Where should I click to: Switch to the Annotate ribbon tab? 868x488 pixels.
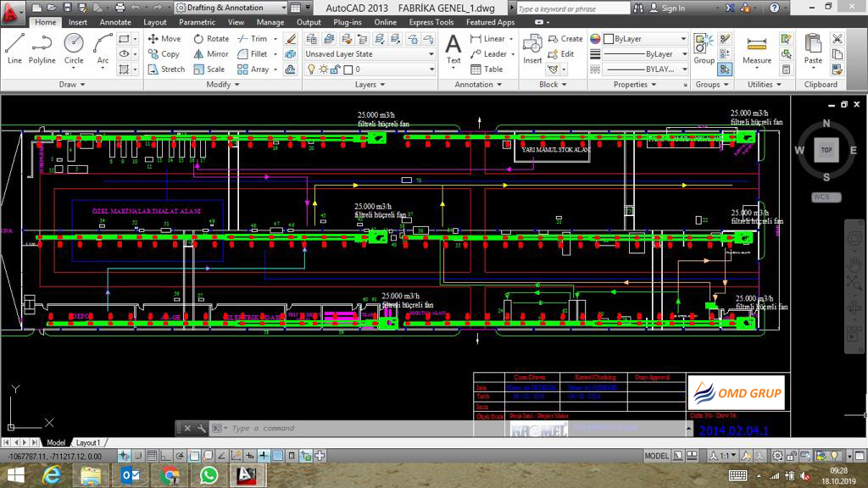point(115,22)
